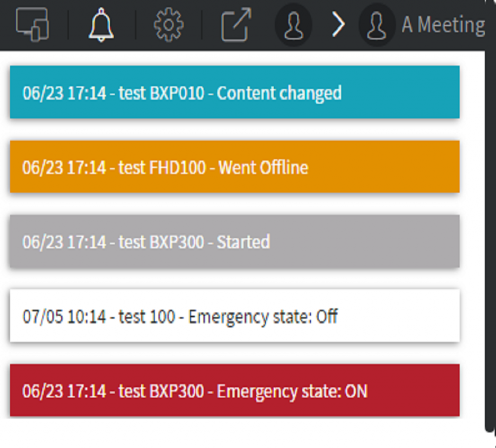This screenshot has height=448, width=496.
Task: Click the notification panel vertical scrollbar
Action: (490, 240)
